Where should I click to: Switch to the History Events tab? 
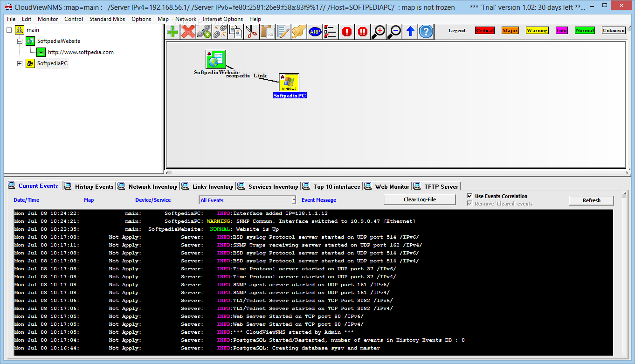pyautogui.click(x=90, y=186)
